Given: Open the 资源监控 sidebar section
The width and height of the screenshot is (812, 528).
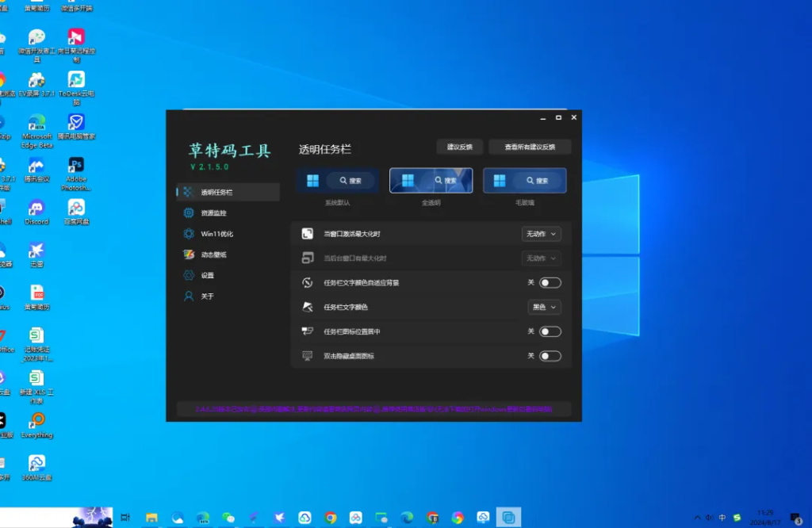Looking at the screenshot, I should click(x=228, y=212).
